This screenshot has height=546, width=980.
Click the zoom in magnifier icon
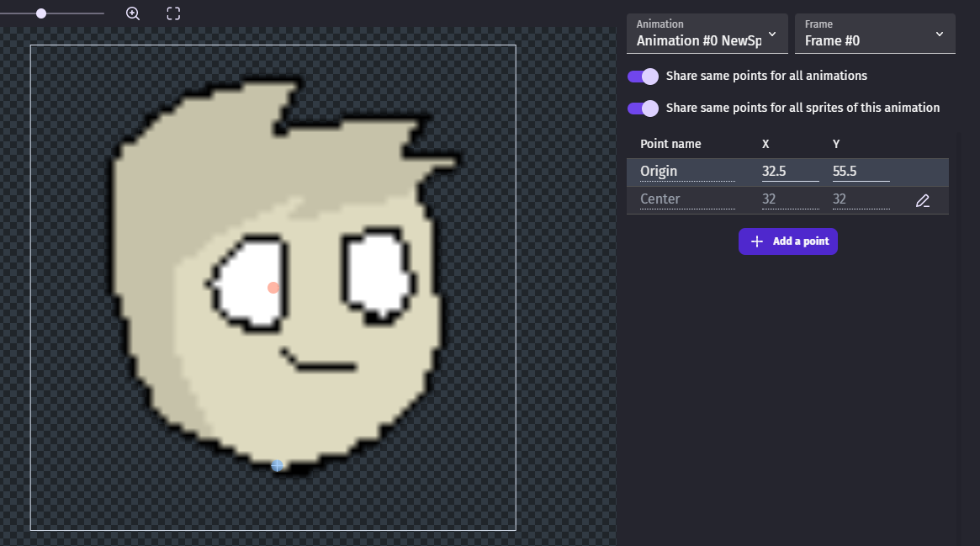[133, 13]
